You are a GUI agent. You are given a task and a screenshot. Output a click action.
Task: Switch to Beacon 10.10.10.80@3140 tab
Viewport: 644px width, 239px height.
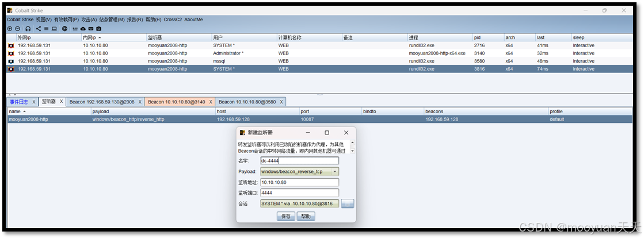pos(177,102)
